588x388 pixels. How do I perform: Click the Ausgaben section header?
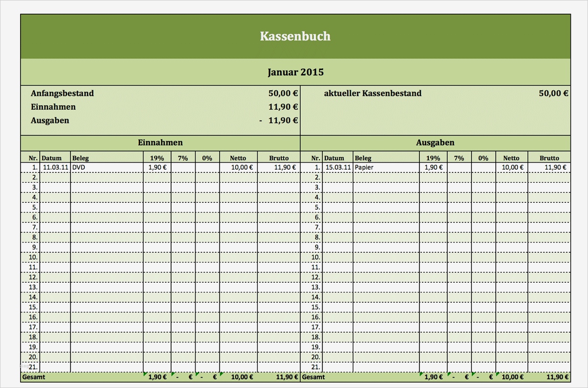coord(435,143)
